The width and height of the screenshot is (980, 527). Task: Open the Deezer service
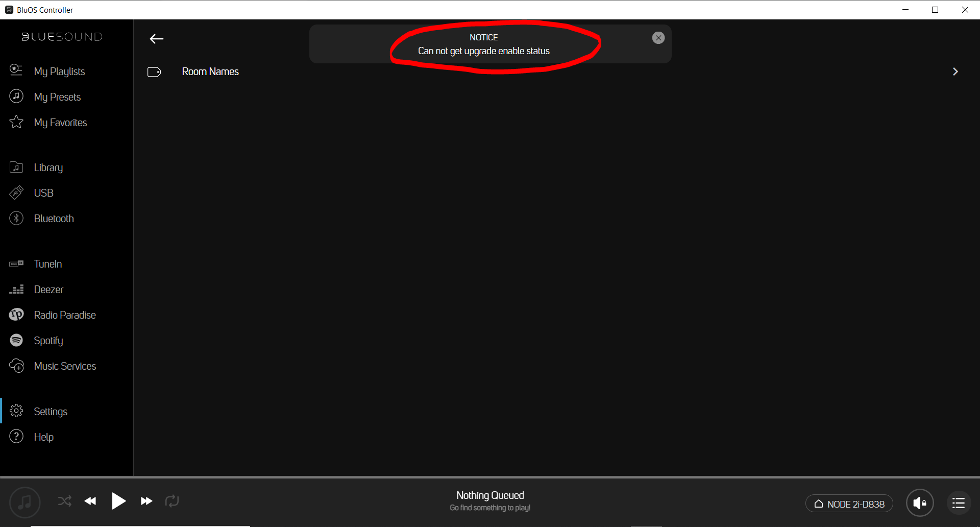pos(48,290)
